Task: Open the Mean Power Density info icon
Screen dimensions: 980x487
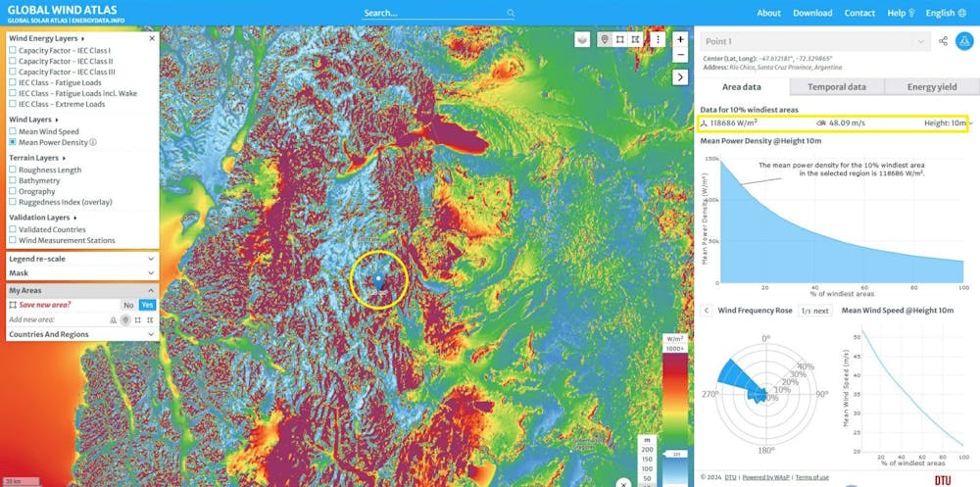Action: 93,142
